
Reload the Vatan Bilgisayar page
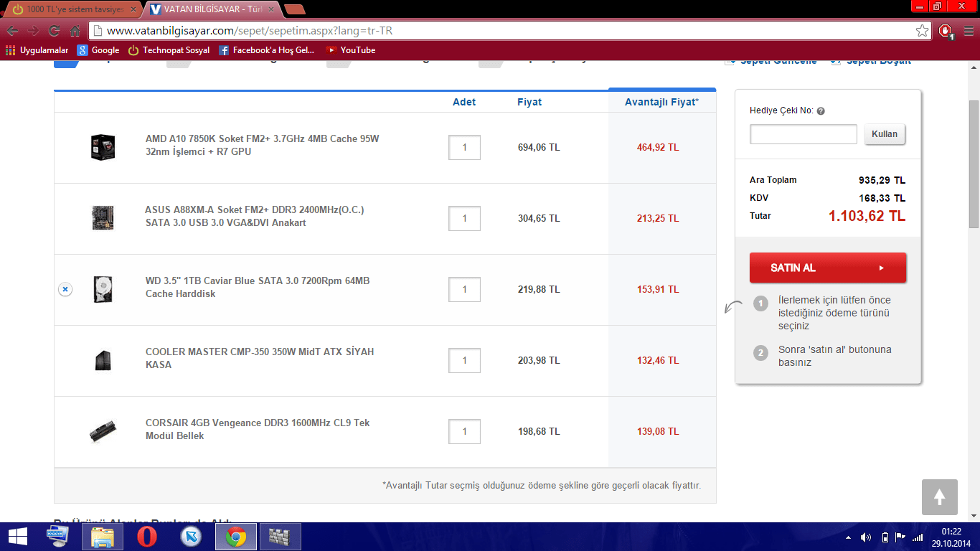pyautogui.click(x=54, y=31)
